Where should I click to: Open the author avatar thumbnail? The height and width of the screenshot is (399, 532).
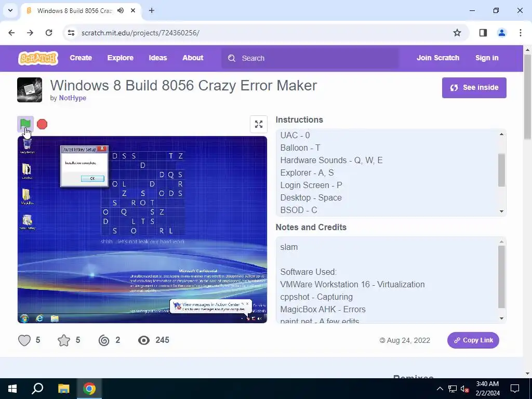point(30,90)
